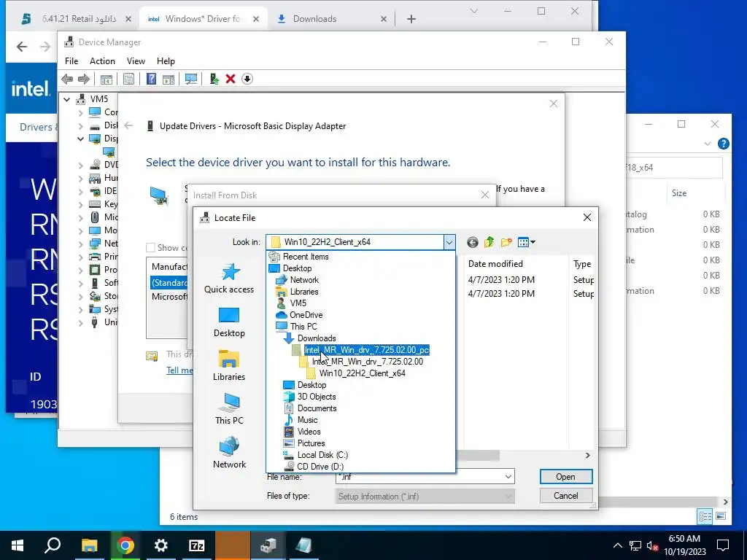The image size is (747, 560).
Task: Click Up One Level icon in Locate File
Action: tap(489, 242)
